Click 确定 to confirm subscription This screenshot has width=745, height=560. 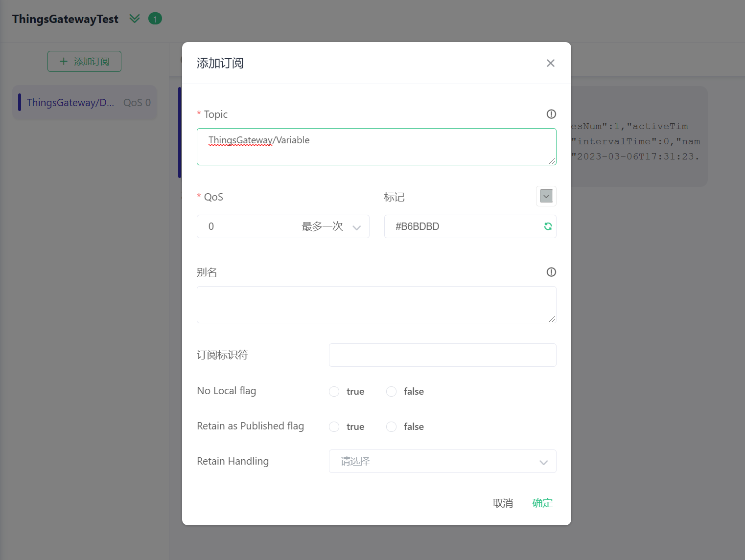[x=542, y=503]
